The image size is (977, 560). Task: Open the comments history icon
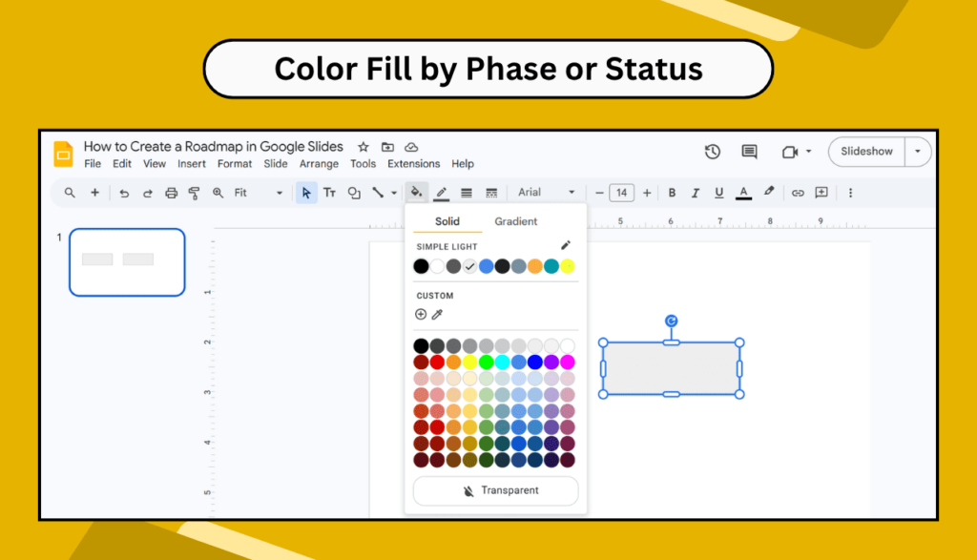(x=750, y=152)
